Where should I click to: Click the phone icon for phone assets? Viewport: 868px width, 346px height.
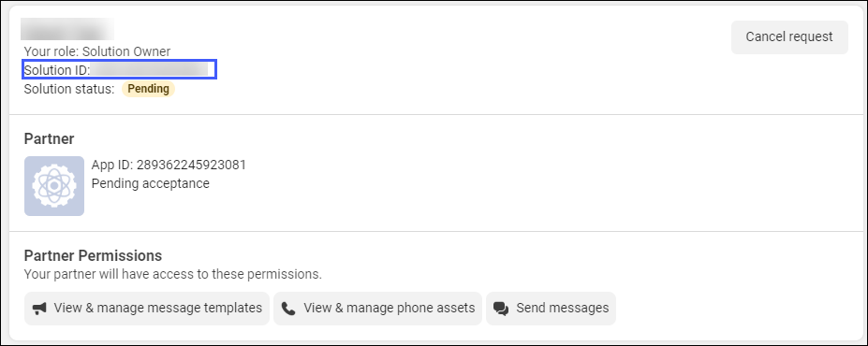tap(288, 309)
